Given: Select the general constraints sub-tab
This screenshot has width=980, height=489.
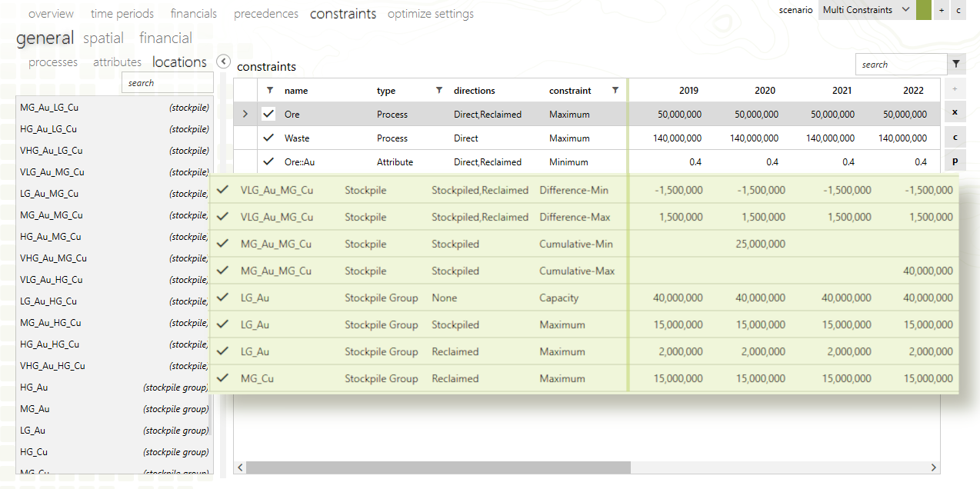Looking at the screenshot, I should (x=45, y=38).
